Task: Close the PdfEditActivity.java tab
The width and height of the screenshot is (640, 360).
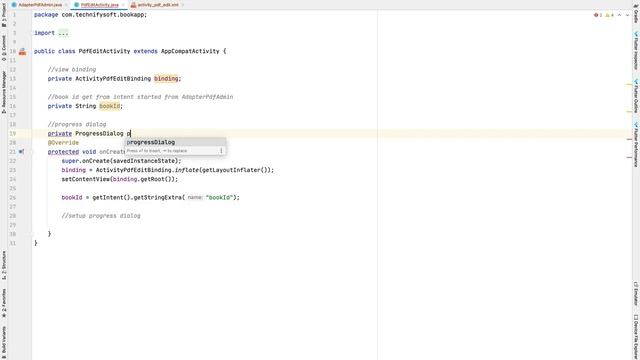Action: (x=123, y=5)
